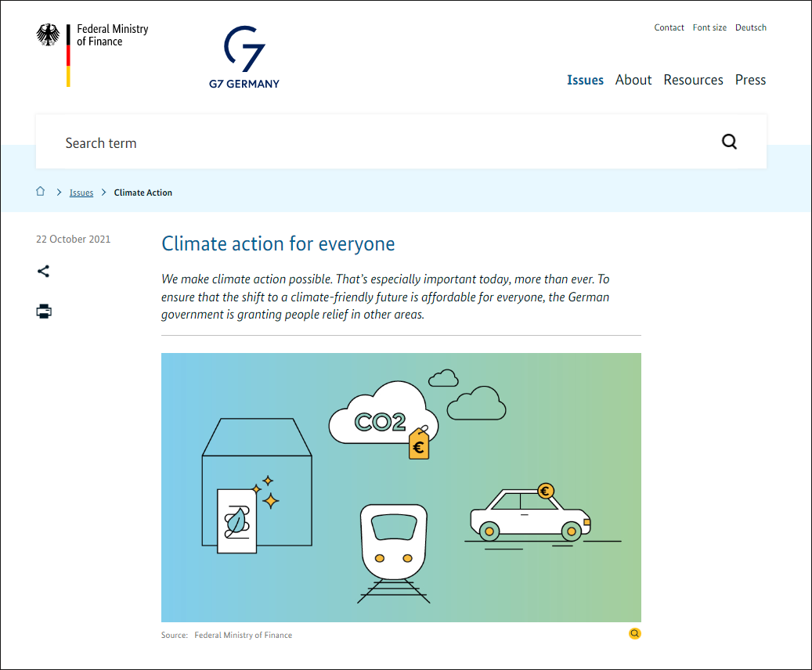The image size is (812, 670).
Task: Click the climate action illustration
Action: coord(401,487)
